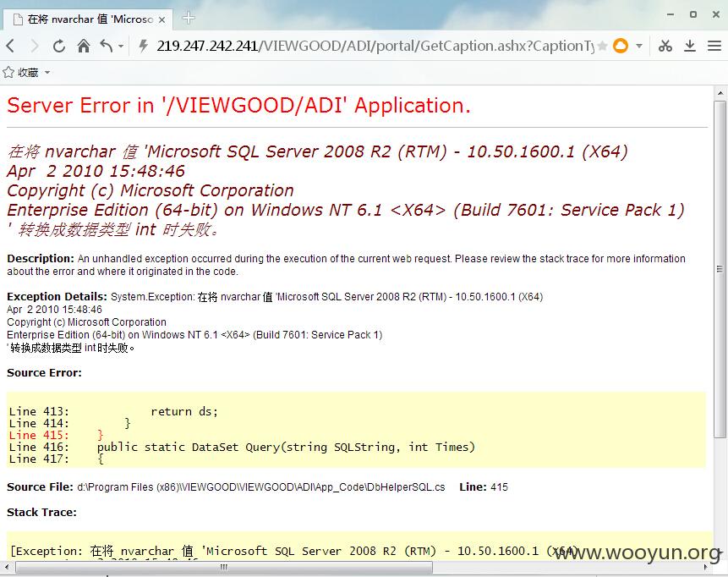Click the 'Source Error:' label
Viewport: 728px width, 577px height.
click(44, 372)
